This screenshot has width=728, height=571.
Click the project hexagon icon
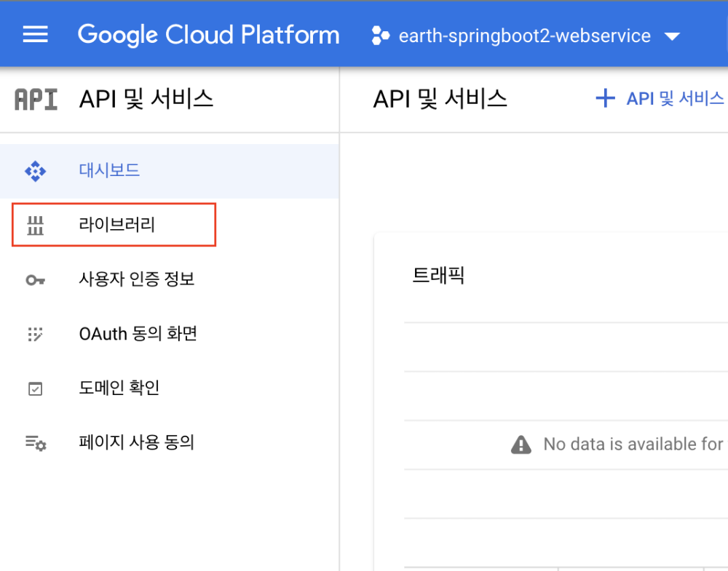point(380,36)
